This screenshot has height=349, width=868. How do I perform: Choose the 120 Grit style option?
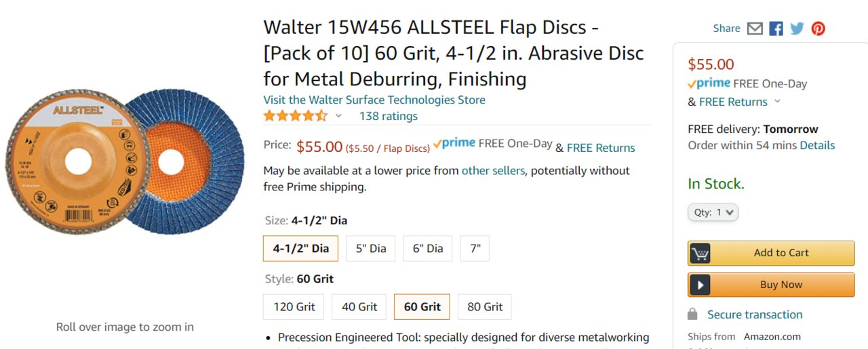(x=294, y=307)
